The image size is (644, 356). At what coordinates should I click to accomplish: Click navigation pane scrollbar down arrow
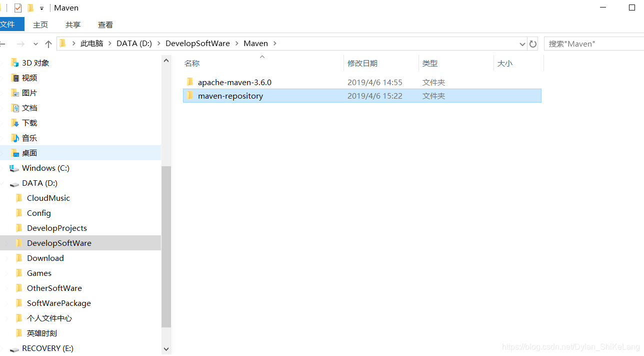(166, 349)
